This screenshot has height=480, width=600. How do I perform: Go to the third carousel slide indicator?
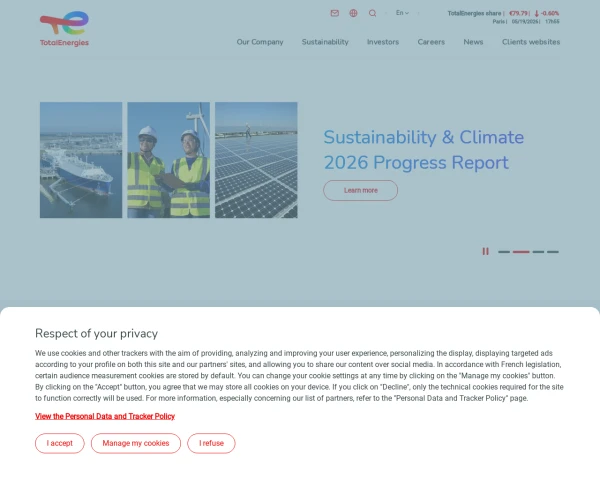(x=538, y=252)
